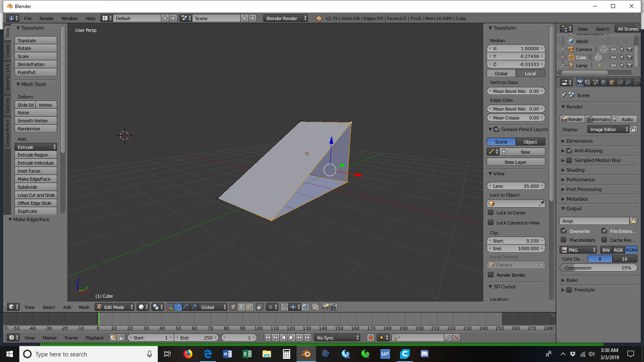Toggle limit selection to visible icon
Viewport: 644px width, 362px height.
[x=260, y=307]
